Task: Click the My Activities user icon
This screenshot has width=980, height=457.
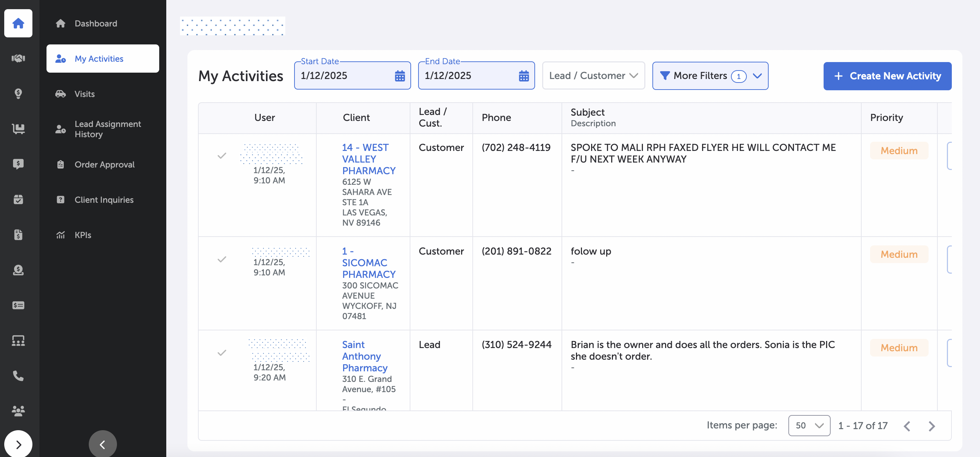Action: tap(61, 58)
